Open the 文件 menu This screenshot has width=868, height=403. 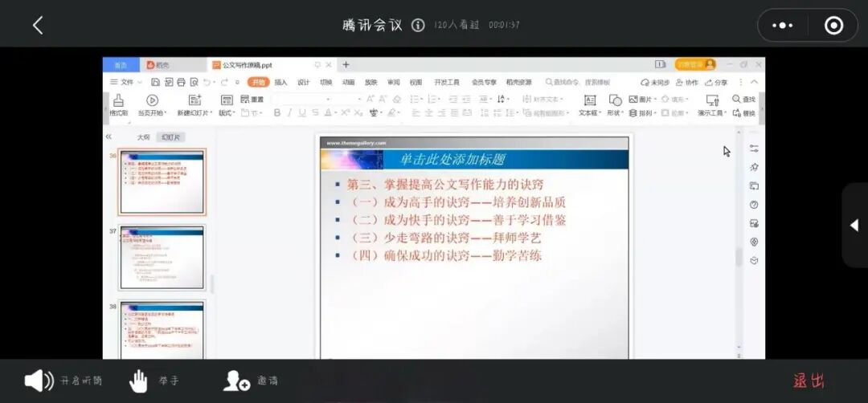click(126, 83)
